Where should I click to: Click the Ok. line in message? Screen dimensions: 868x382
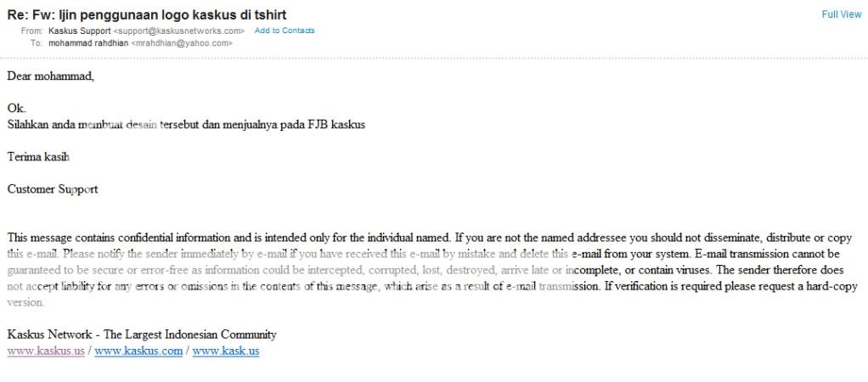click(x=17, y=109)
